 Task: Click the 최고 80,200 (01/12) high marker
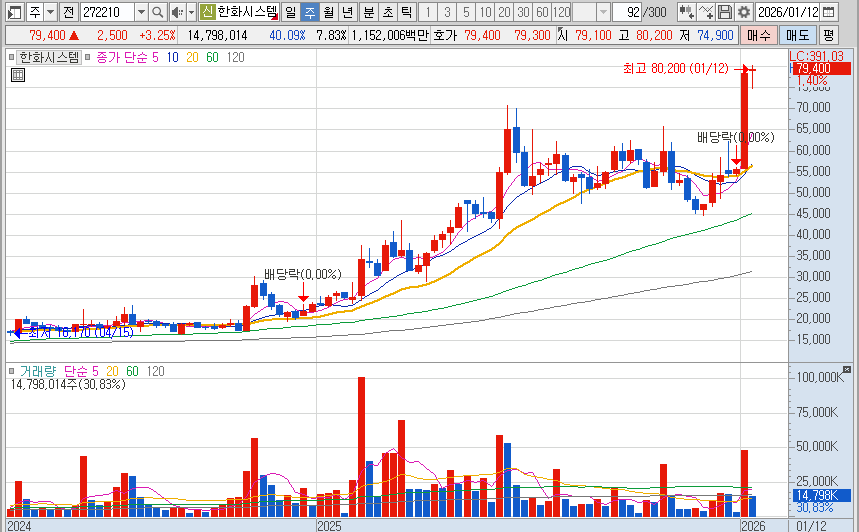click(x=675, y=68)
